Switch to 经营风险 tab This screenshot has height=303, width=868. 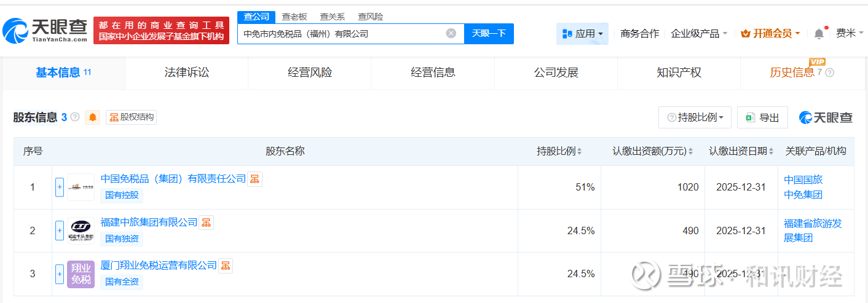pos(310,73)
